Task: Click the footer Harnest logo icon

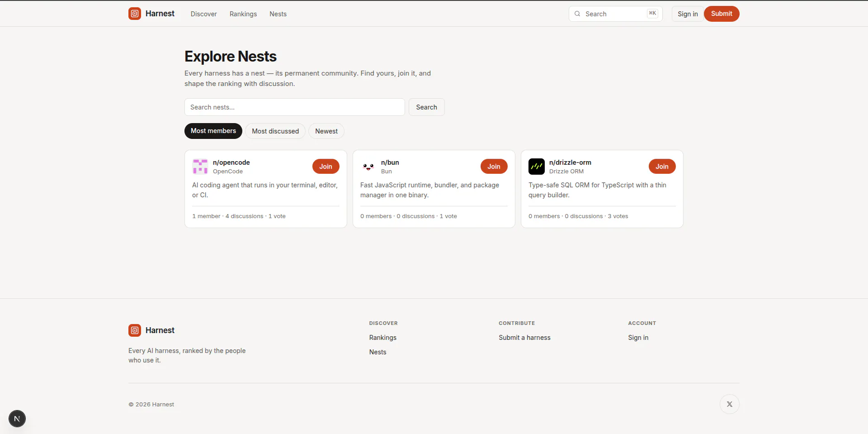Action: tap(135, 330)
